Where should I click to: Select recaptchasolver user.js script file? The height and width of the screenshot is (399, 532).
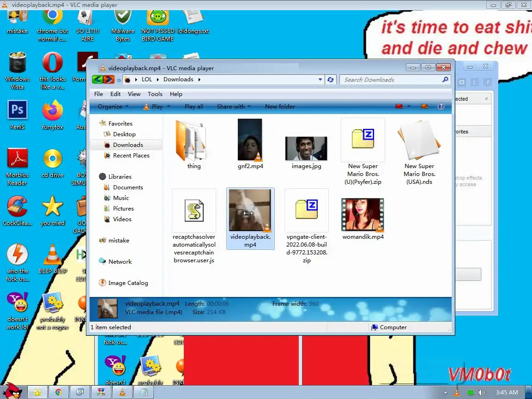click(194, 226)
